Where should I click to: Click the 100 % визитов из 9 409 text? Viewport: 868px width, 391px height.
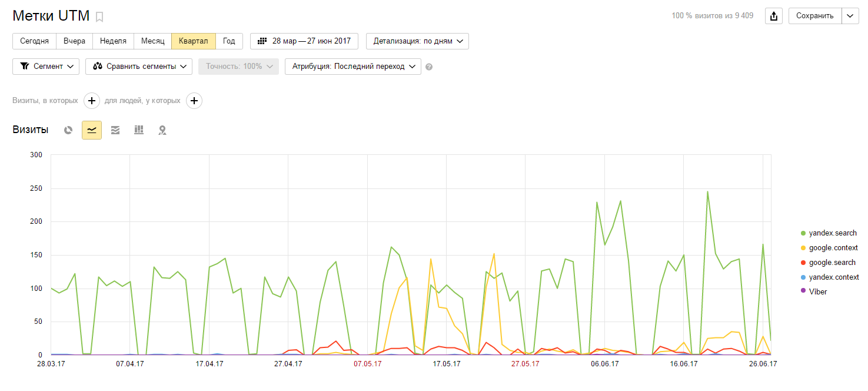pos(713,16)
